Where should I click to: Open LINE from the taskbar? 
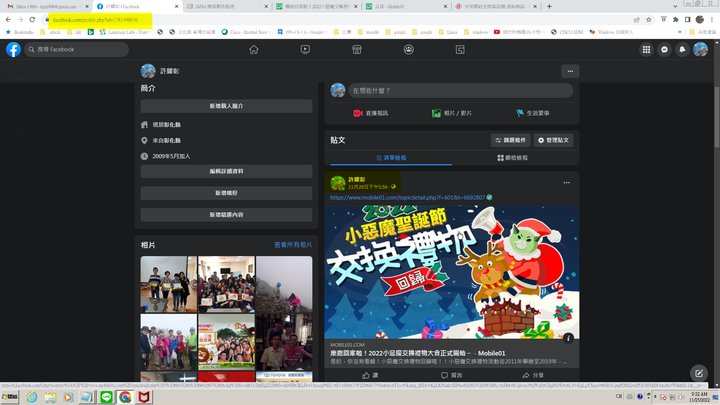[106, 397]
